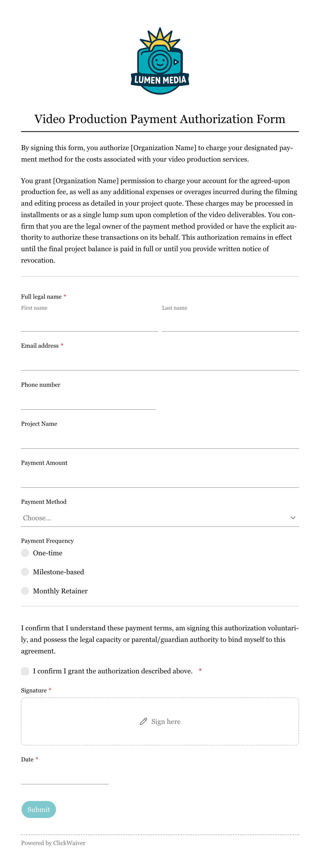Click the Video Production Payment Authorization heading
320x868 pixels.
click(160, 119)
